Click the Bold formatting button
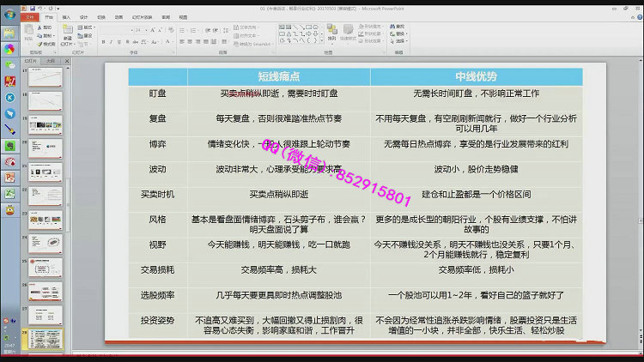 click(103, 41)
